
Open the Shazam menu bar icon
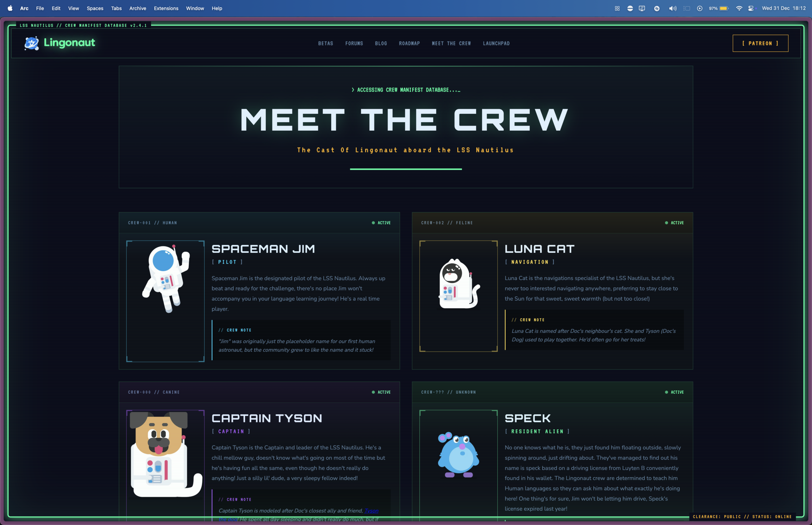[x=657, y=9]
